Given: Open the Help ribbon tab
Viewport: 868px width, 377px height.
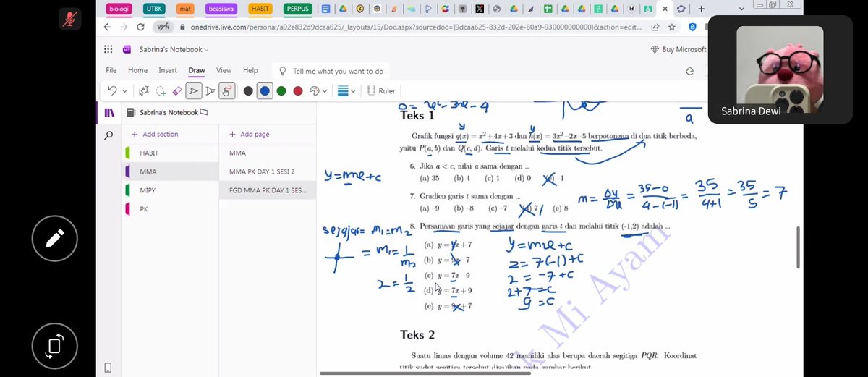Looking at the screenshot, I should pos(250,70).
